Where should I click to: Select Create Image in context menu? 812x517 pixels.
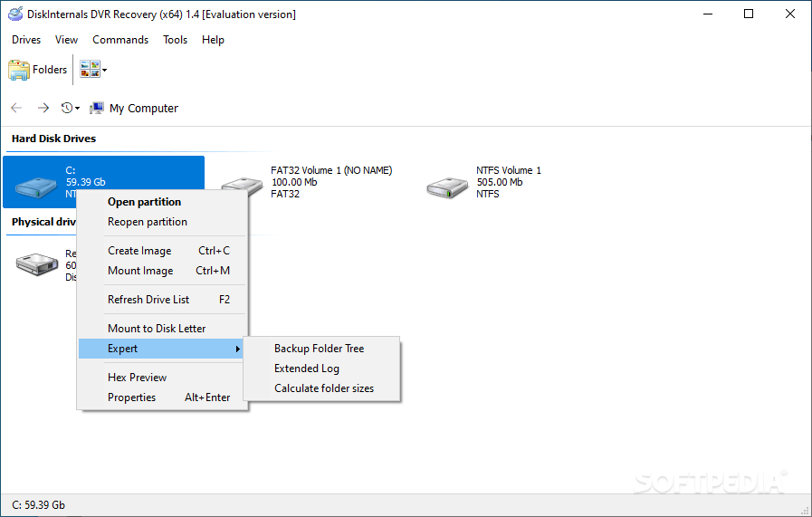(162, 251)
